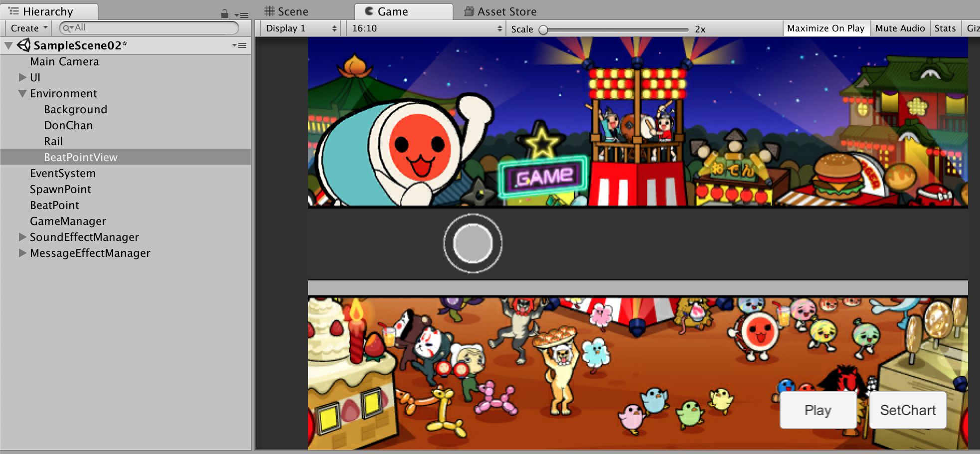
Task: Open the SampleScene02 context menu icon
Action: (x=240, y=45)
